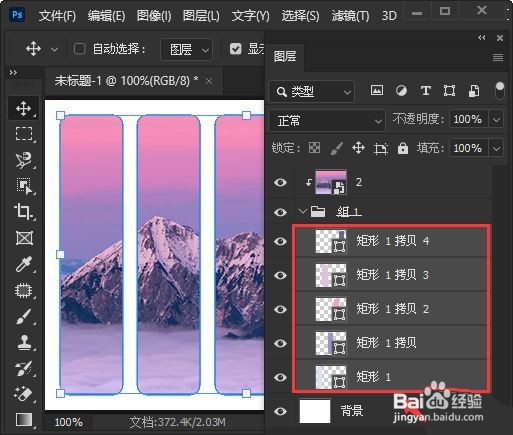
Task: Hide 组 1 group visibility eye
Action: (x=280, y=212)
